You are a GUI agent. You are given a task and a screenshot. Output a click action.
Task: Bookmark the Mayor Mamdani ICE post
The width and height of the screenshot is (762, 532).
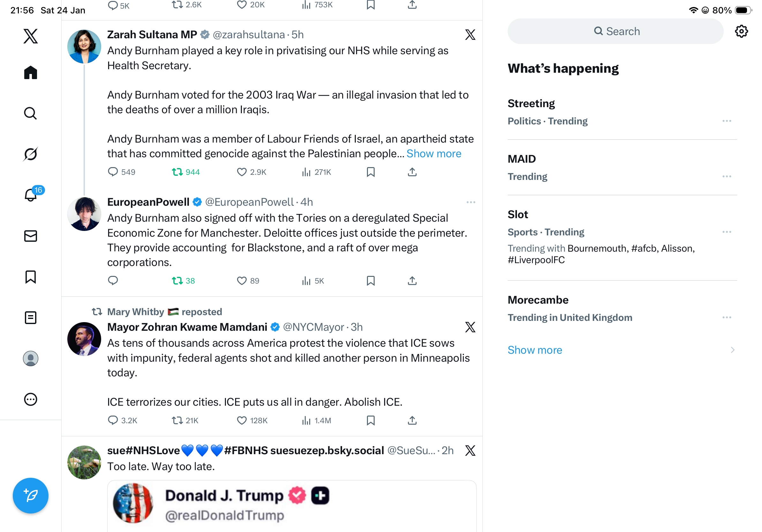pyautogui.click(x=370, y=420)
